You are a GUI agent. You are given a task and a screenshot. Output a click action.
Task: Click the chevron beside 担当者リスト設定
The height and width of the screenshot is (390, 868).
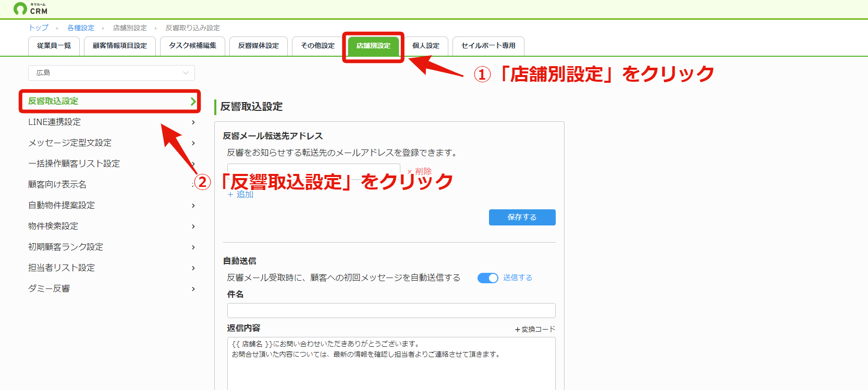[193, 268]
